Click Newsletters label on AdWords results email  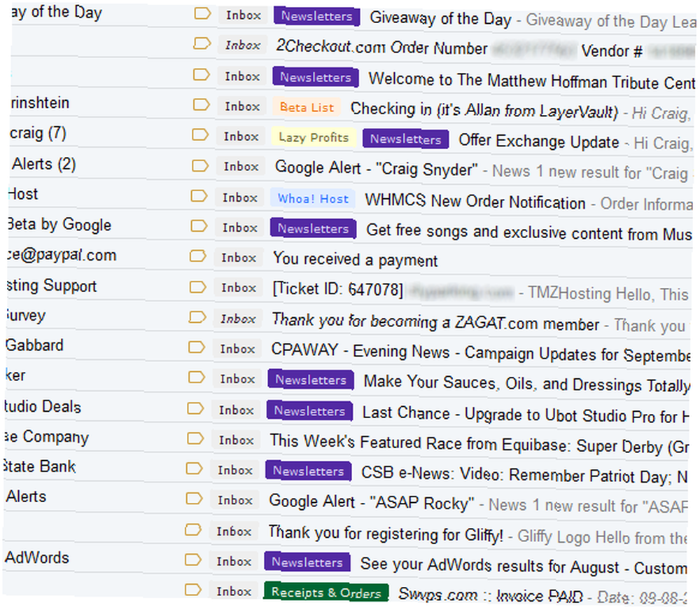point(307,562)
